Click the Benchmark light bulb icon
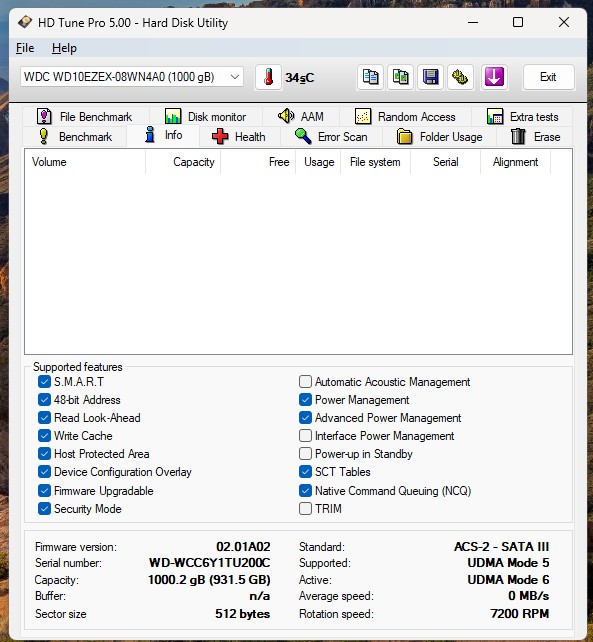The height and width of the screenshot is (642, 593). [43, 136]
